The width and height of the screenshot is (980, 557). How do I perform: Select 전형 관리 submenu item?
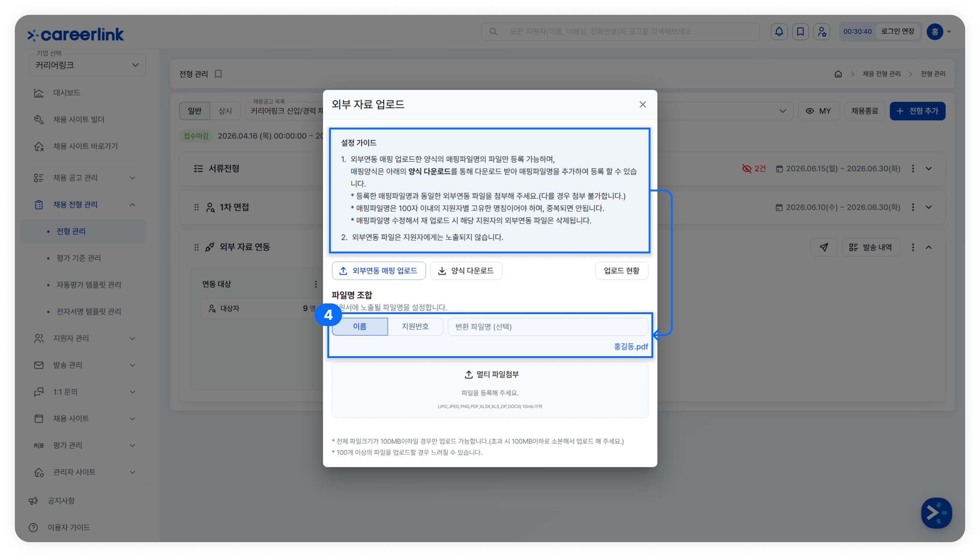pyautogui.click(x=83, y=231)
